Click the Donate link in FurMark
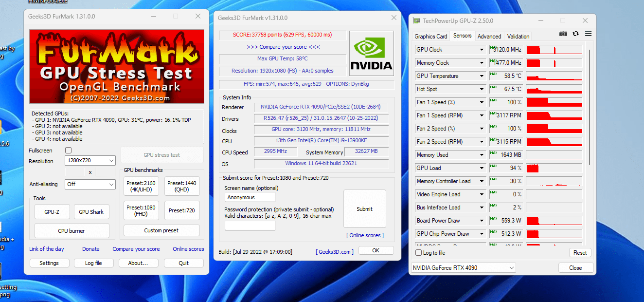Viewport: 644px width, 302px height. coord(91,249)
